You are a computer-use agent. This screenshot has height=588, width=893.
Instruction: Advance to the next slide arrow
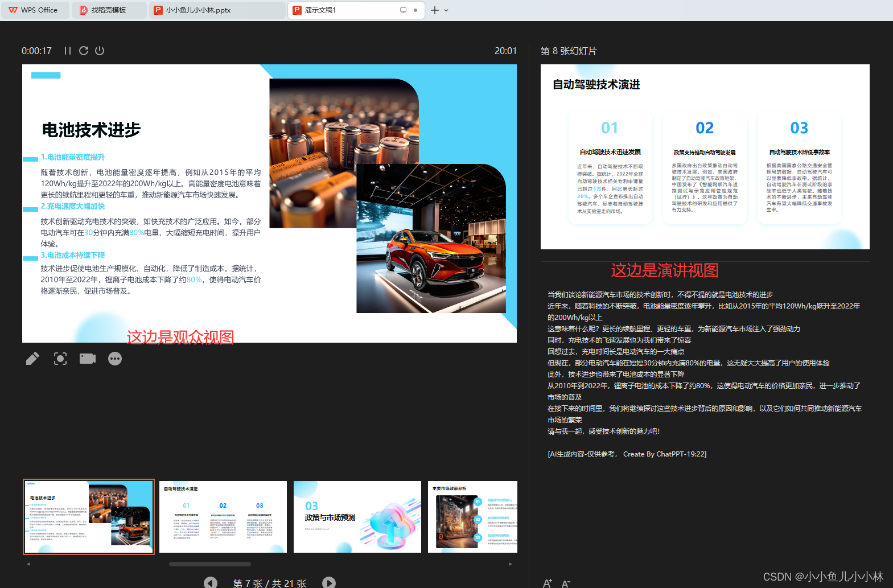coord(329,582)
